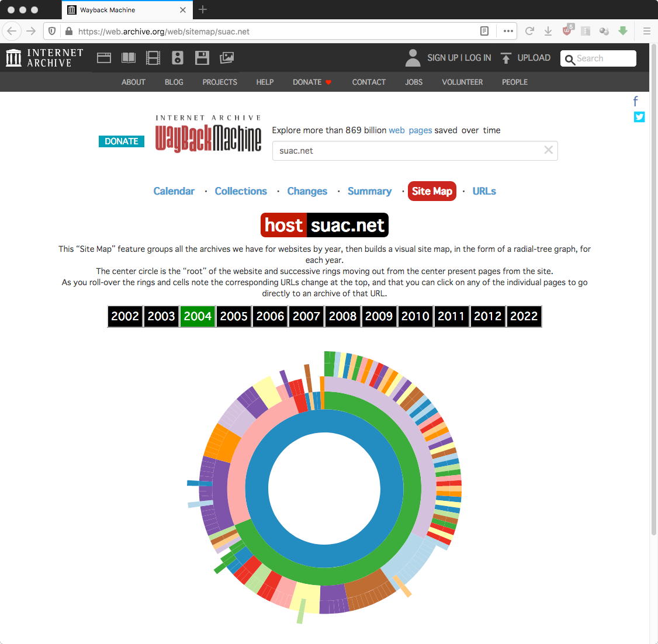
Task: Select year 2005
Action: click(x=234, y=316)
